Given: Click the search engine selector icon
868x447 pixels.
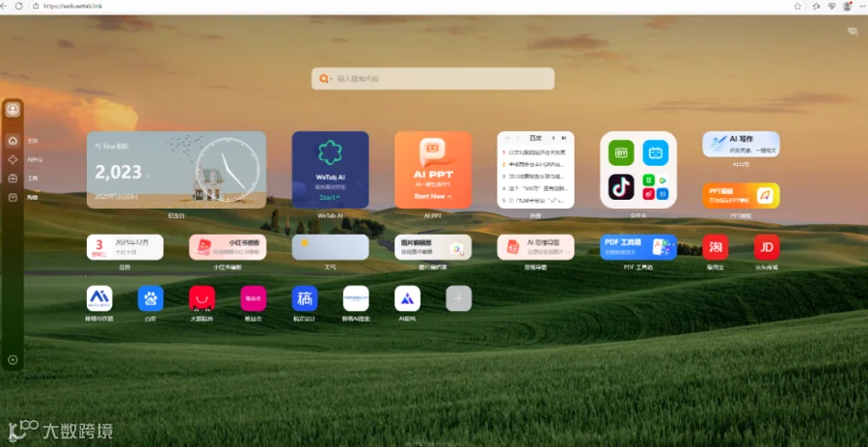Looking at the screenshot, I should point(324,78).
